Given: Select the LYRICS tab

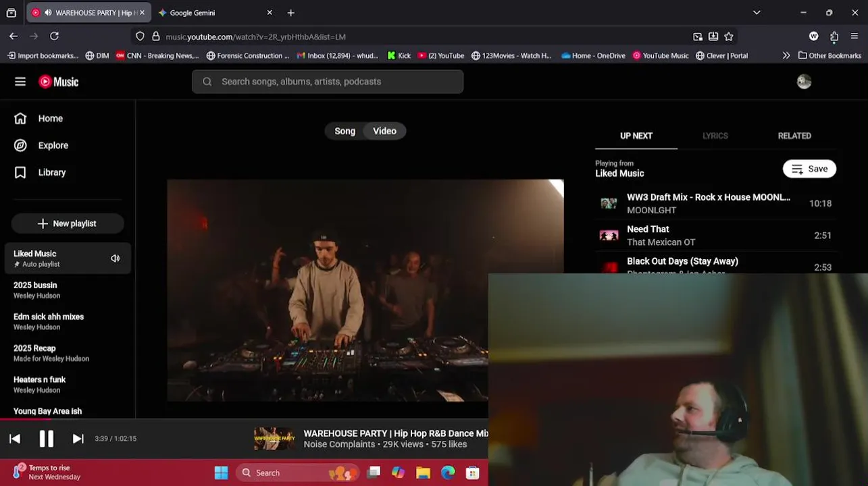Looking at the screenshot, I should pos(715,136).
